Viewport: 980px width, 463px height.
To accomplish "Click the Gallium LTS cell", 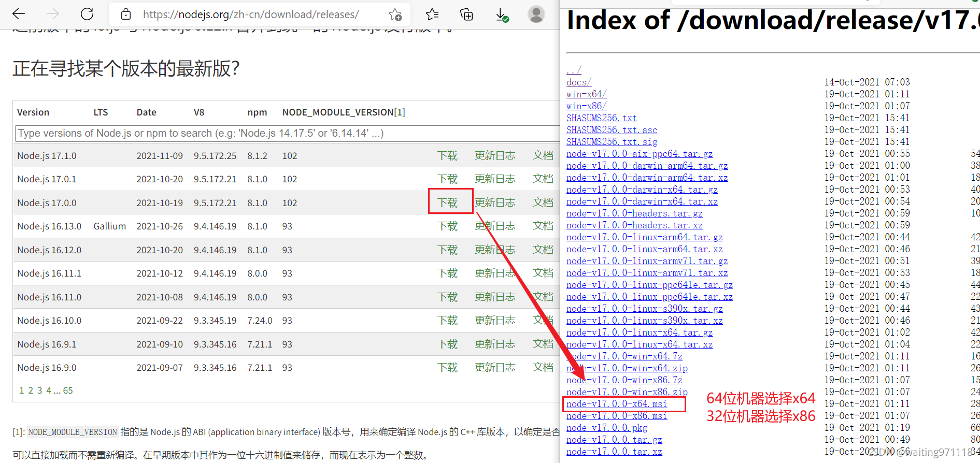I will pos(110,226).
